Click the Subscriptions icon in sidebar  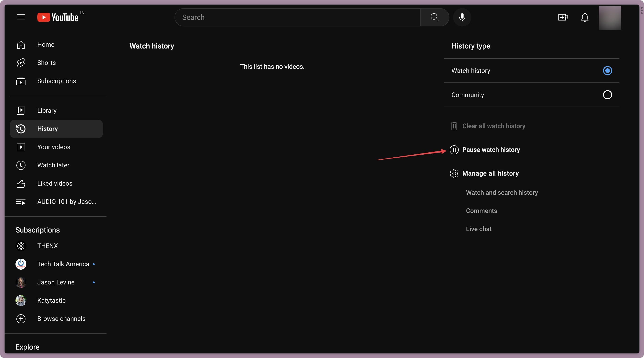[x=21, y=81]
